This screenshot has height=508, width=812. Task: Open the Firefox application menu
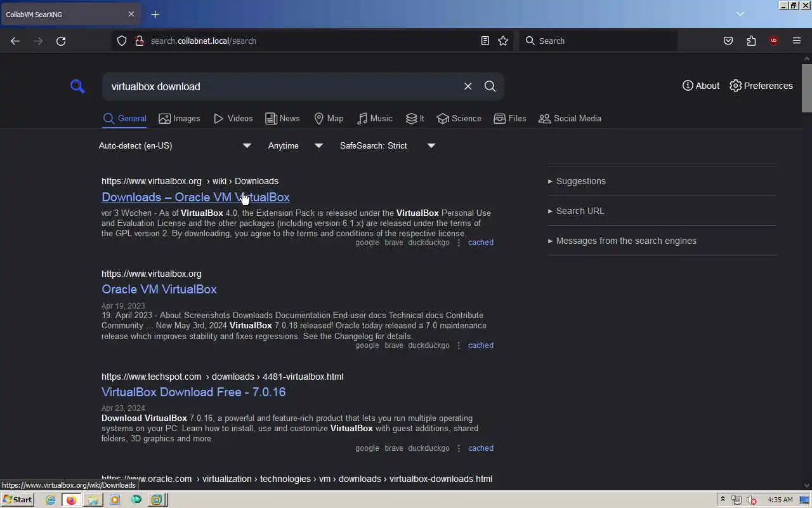tap(797, 41)
